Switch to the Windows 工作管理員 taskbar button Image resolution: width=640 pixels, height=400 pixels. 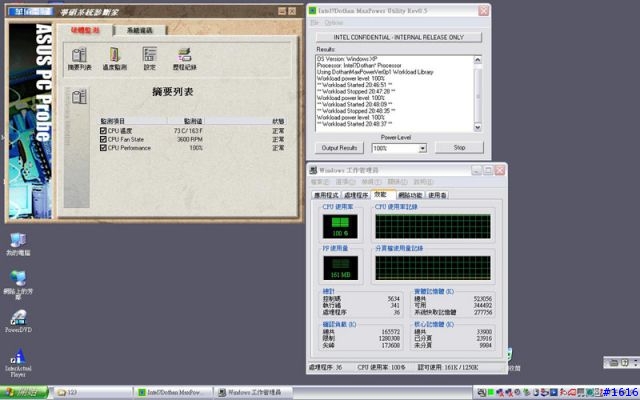pos(253,393)
